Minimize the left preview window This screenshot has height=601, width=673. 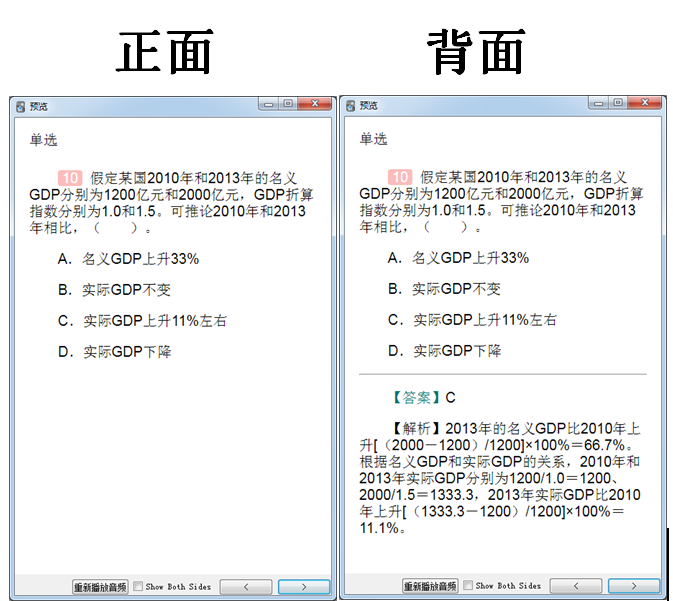click(269, 104)
